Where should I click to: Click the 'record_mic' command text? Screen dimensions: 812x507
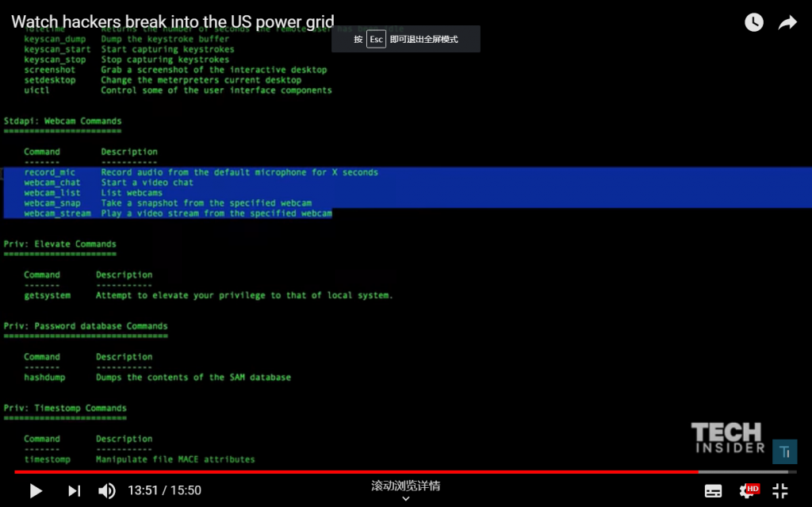[50, 172]
